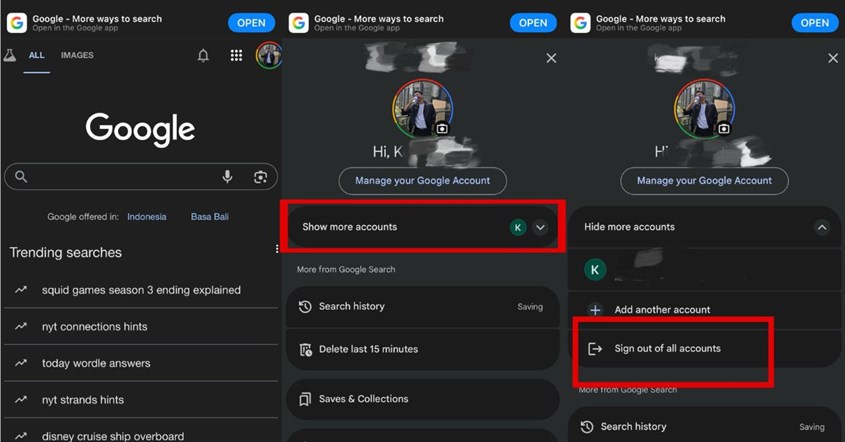This screenshot has height=442, width=845.
Task: Select the K account in right panel list
Action: point(704,270)
